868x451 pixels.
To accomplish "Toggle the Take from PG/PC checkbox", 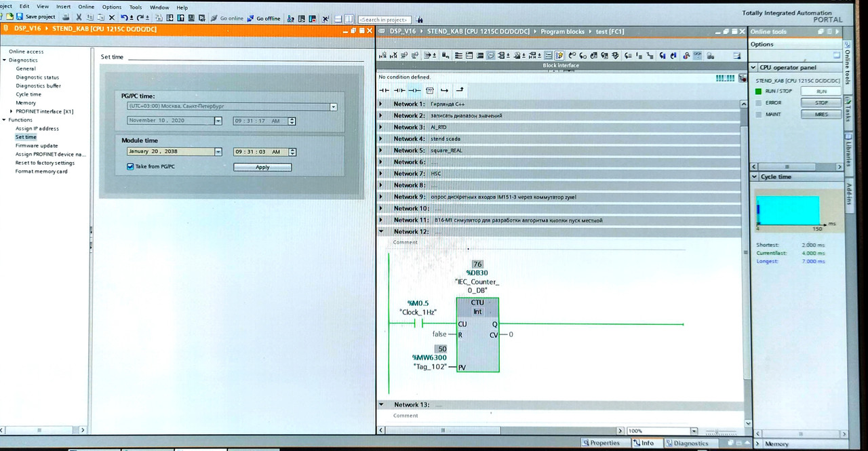I will click(x=130, y=166).
